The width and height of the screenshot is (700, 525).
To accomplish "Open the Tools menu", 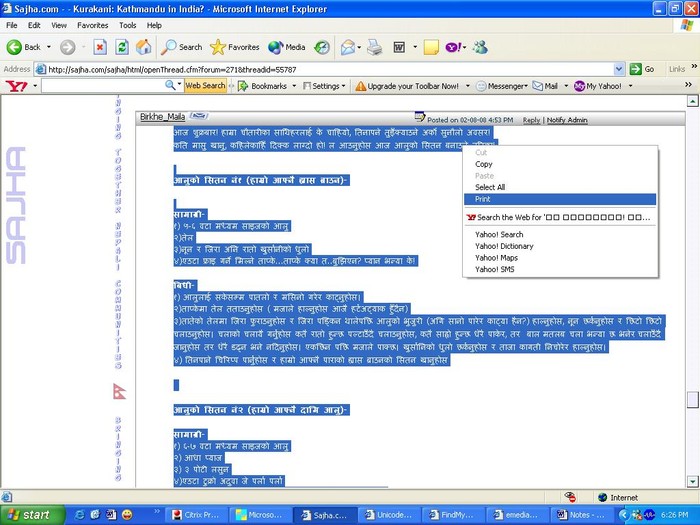I will (x=127, y=25).
